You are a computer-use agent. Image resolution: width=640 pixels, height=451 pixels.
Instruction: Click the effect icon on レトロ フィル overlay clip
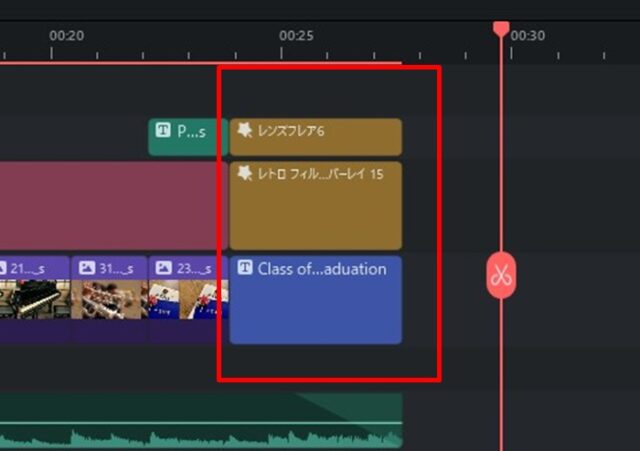pos(244,173)
